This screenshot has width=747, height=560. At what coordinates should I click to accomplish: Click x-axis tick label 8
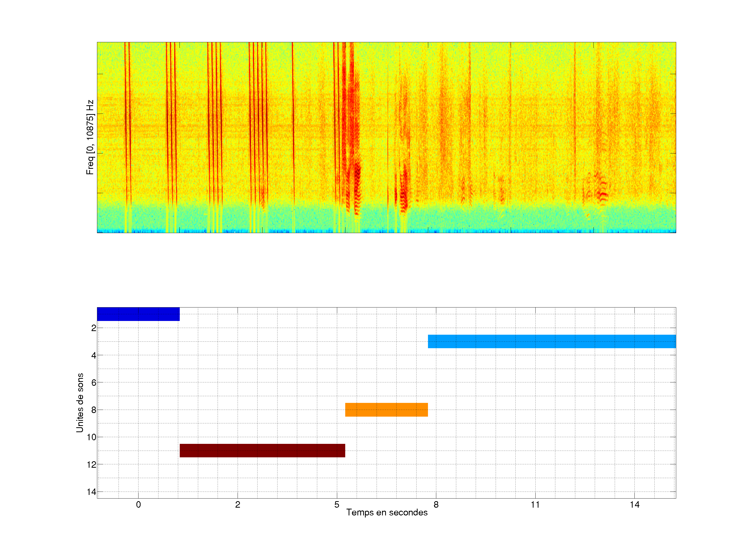436,505
